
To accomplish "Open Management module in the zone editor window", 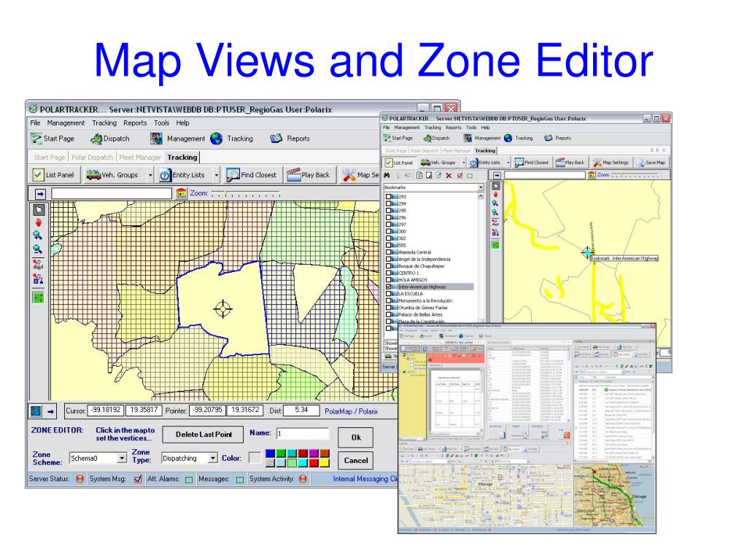I will point(178,139).
